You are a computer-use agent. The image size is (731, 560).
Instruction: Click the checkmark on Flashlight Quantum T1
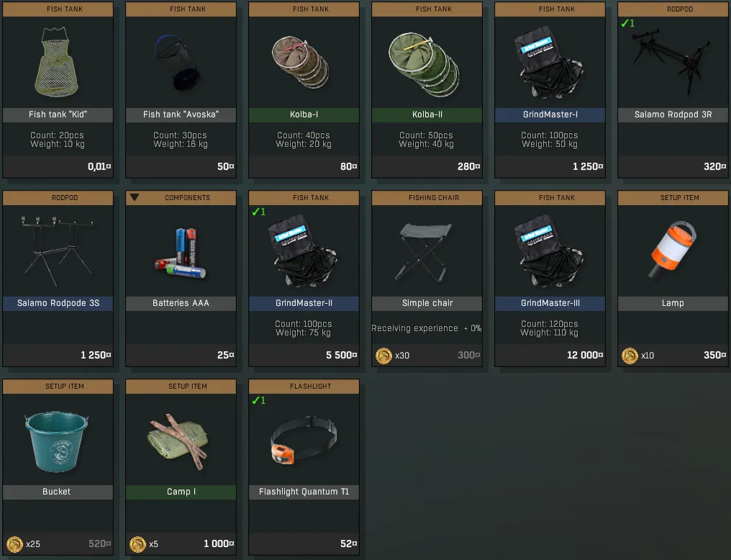[x=259, y=400]
